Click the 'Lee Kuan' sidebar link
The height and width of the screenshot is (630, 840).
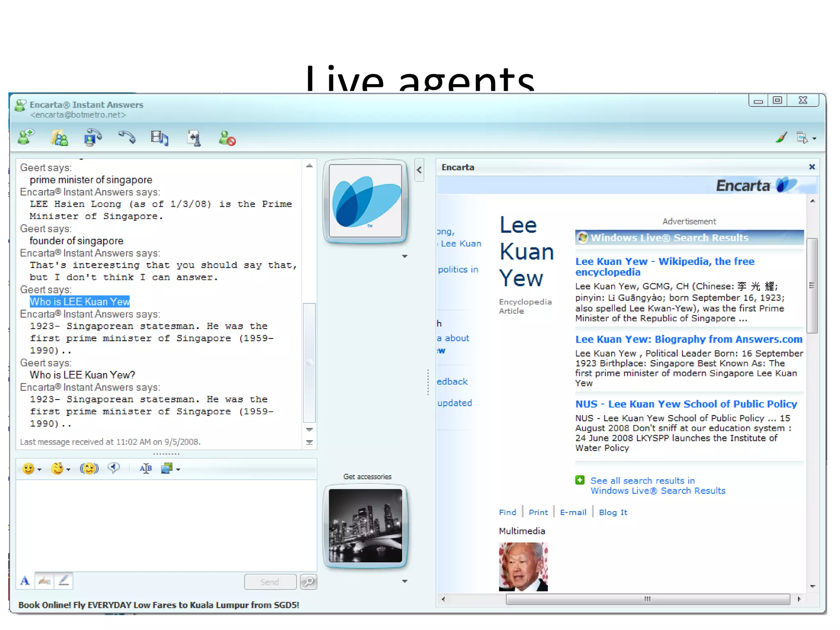[460, 244]
